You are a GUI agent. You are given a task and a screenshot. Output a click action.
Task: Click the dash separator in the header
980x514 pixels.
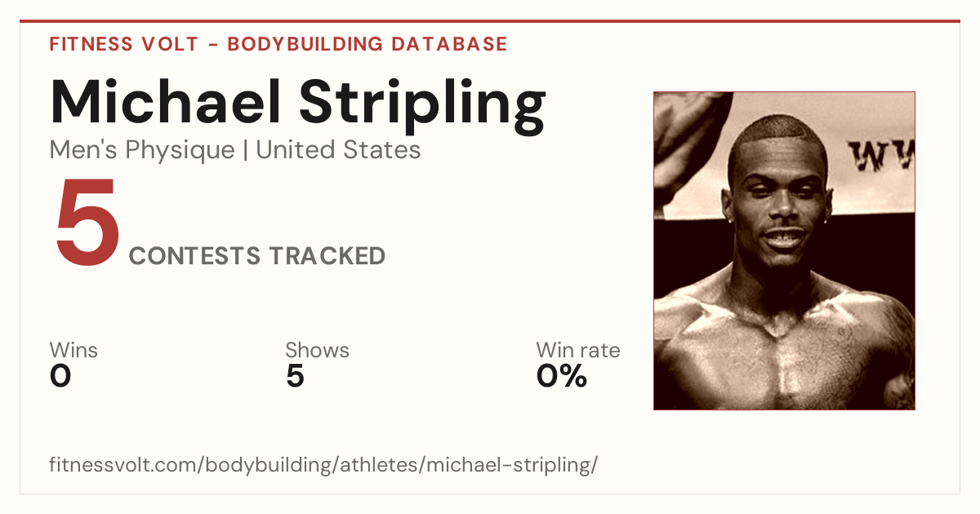click(212, 45)
